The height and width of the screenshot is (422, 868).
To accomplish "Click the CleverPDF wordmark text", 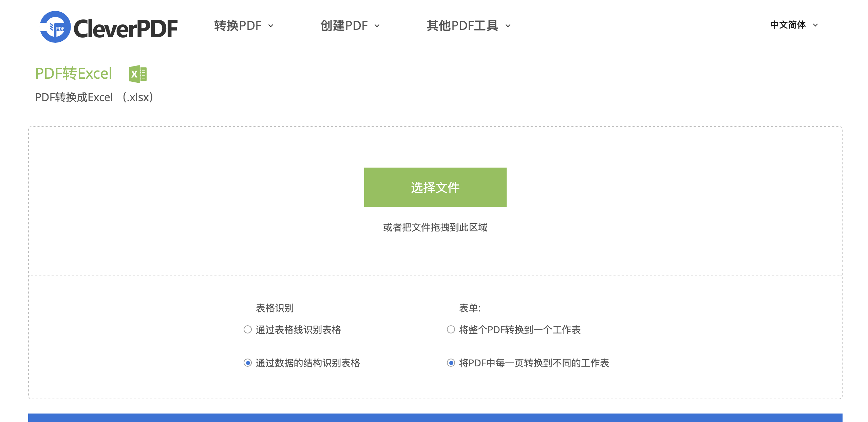I will pyautogui.click(x=126, y=28).
